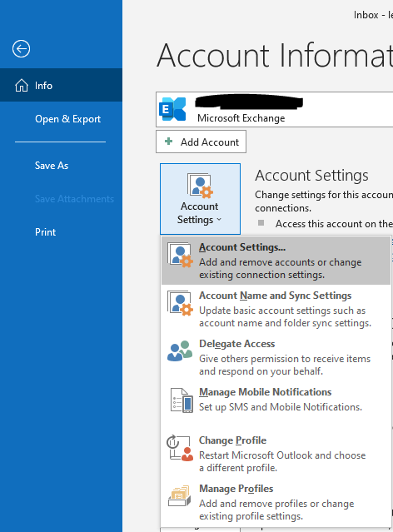Image resolution: width=393 pixels, height=532 pixels.
Task: Toggle the Account Settings dropdown button
Action: (x=200, y=199)
